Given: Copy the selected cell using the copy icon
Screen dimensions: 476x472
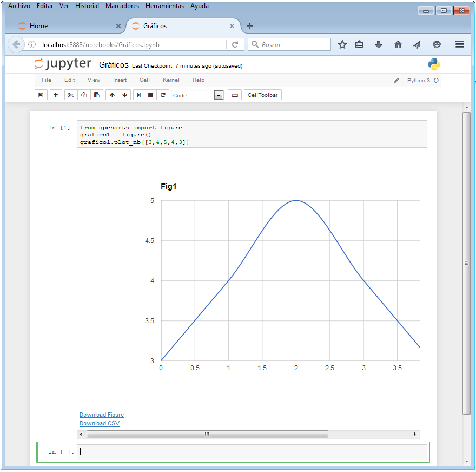Looking at the screenshot, I should coord(84,95).
